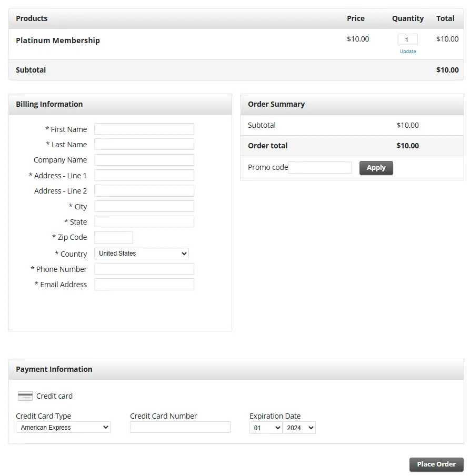Focus the Credit Card Number field

180,427
